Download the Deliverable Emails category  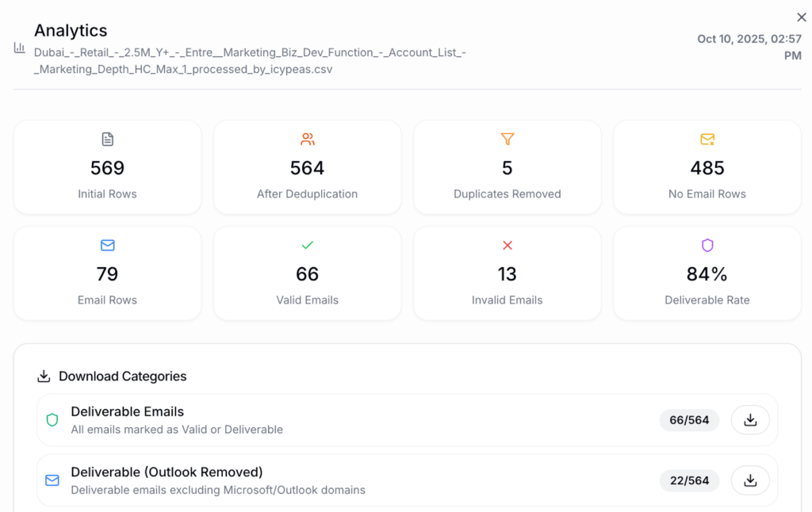point(750,420)
